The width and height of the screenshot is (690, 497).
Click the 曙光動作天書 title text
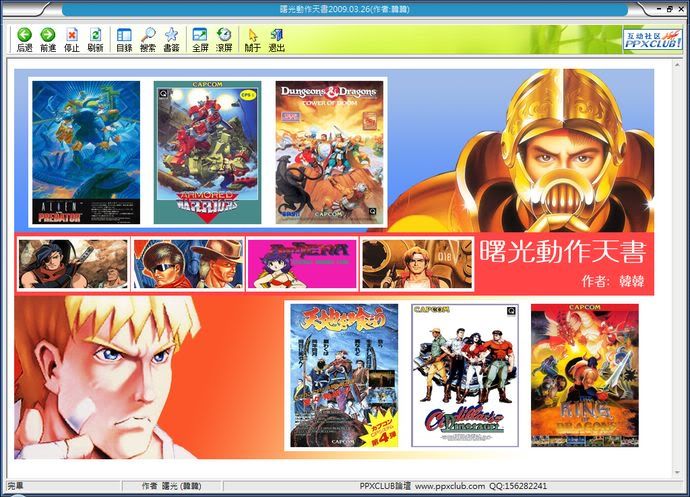point(563,251)
